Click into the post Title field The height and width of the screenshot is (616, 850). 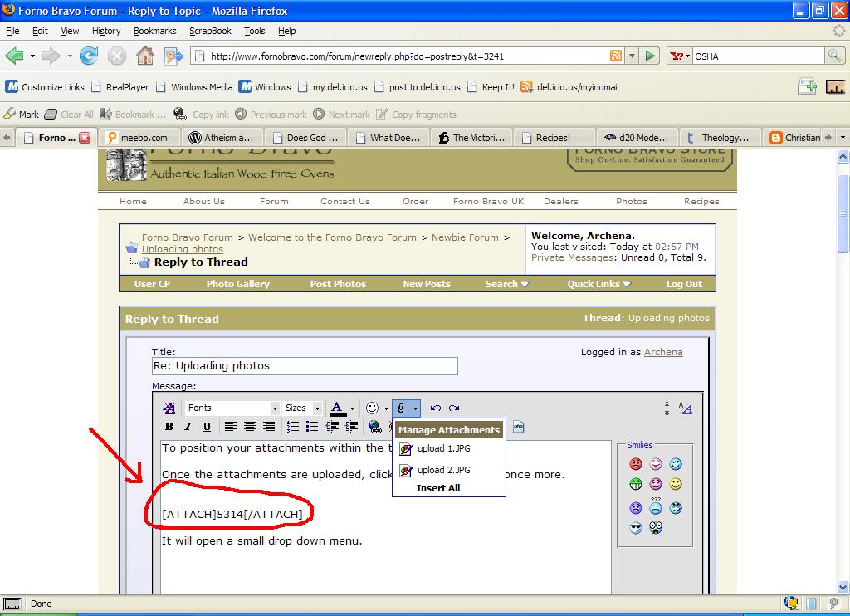coord(305,366)
